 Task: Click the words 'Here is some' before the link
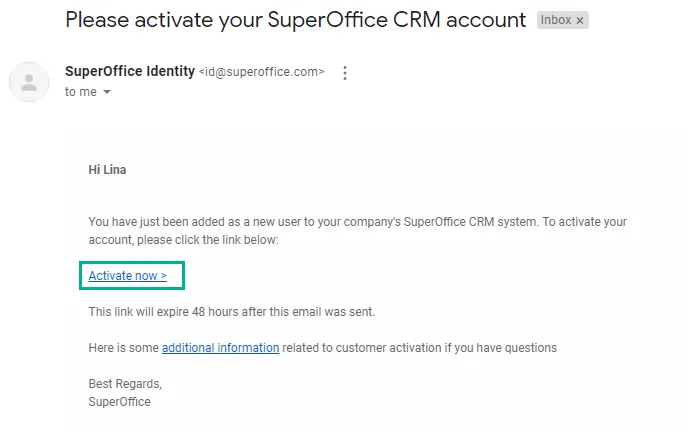(x=124, y=348)
